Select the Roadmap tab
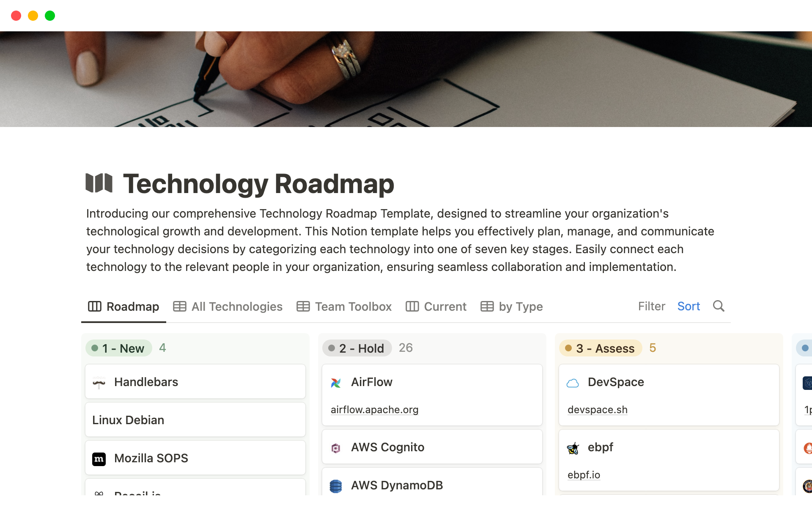This screenshot has height=508, width=812. point(124,306)
